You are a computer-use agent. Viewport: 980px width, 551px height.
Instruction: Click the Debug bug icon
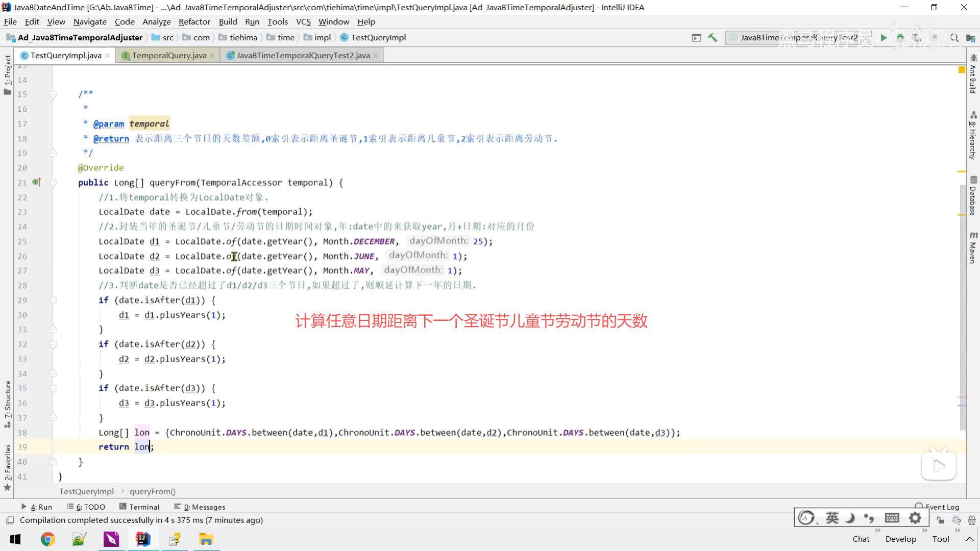pyautogui.click(x=900, y=38)
